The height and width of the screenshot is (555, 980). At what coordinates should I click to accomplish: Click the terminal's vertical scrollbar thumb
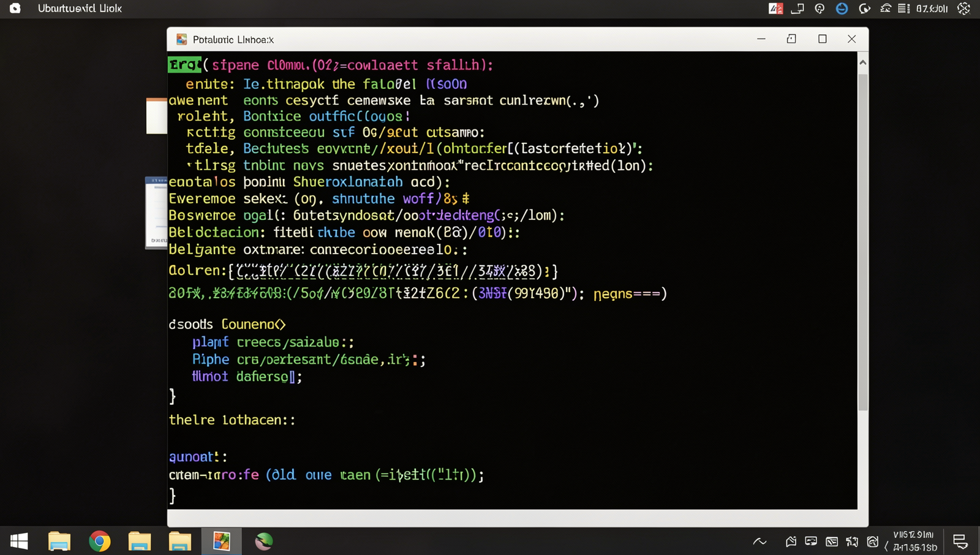pos(862,242)
